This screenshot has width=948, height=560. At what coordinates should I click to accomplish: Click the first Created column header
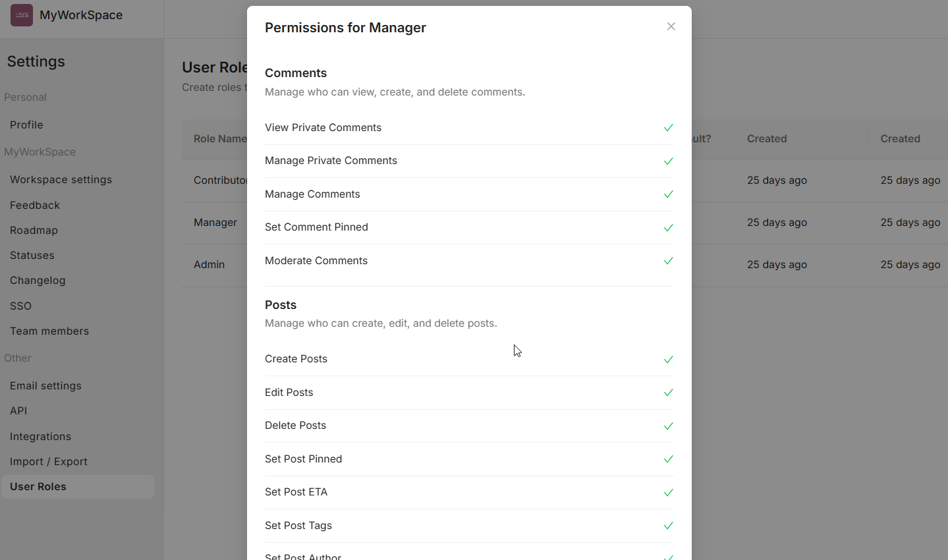[767, 138]
